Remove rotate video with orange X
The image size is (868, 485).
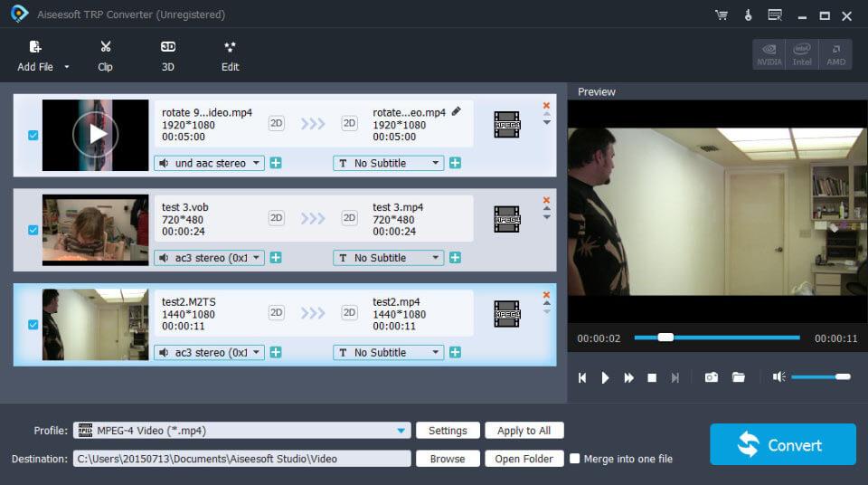point(546,105)
